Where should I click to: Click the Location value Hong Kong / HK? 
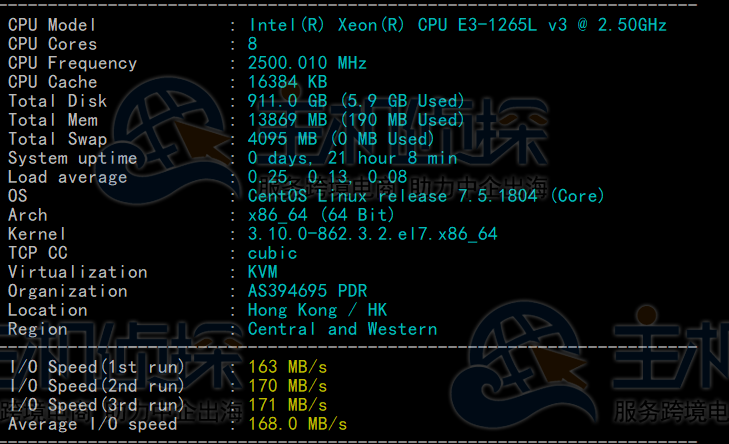(x=317, y=310)
